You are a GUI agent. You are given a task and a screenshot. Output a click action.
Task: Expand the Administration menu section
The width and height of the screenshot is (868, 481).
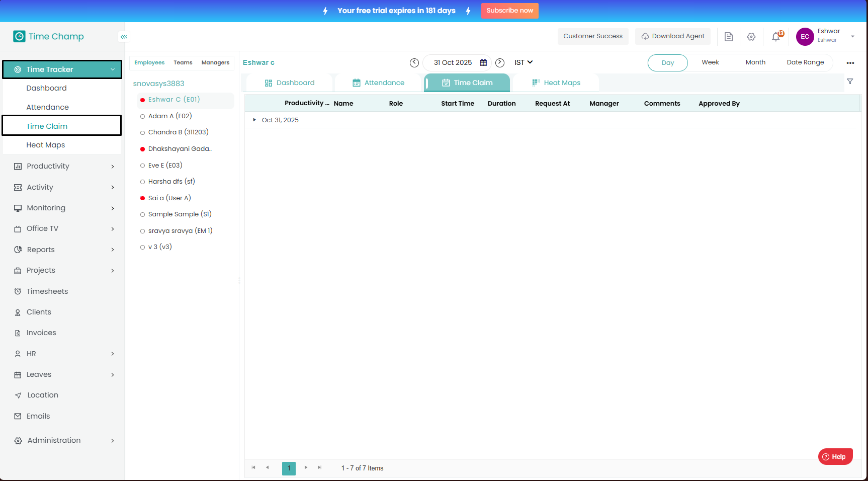pos(113,441)
